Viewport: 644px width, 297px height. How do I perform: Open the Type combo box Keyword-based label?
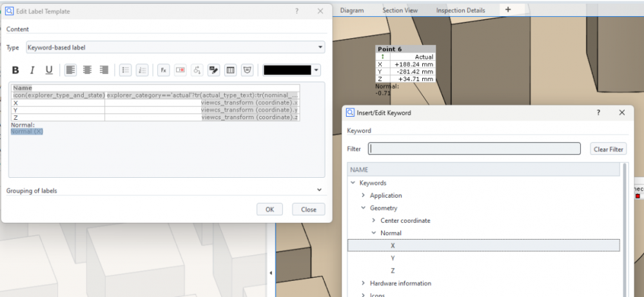tap(175, 48)
